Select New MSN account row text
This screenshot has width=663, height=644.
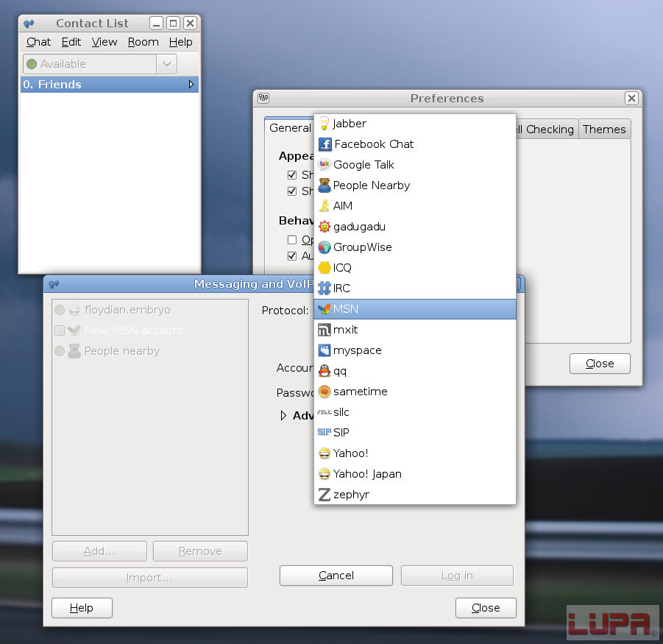pos(134,330)
